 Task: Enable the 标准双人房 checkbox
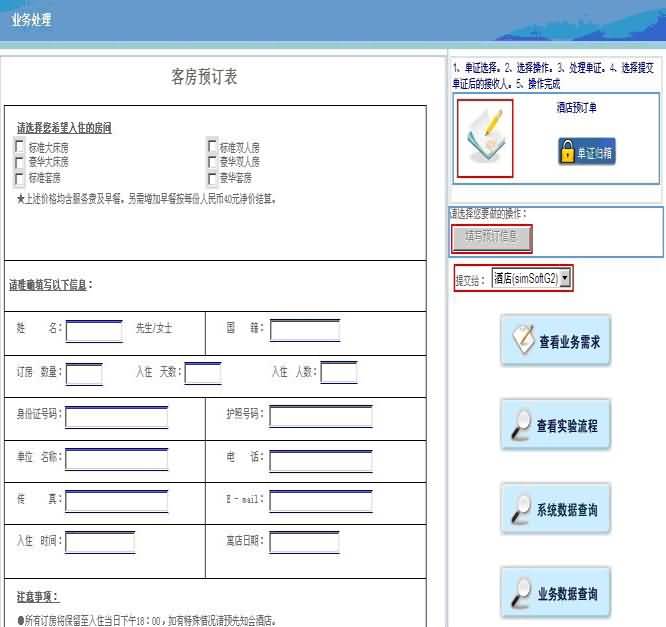pyautogui.click(x=212, y=147)
